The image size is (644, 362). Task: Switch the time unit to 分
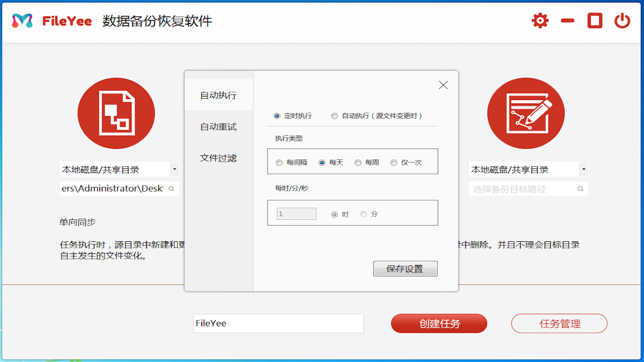(363, 214)
